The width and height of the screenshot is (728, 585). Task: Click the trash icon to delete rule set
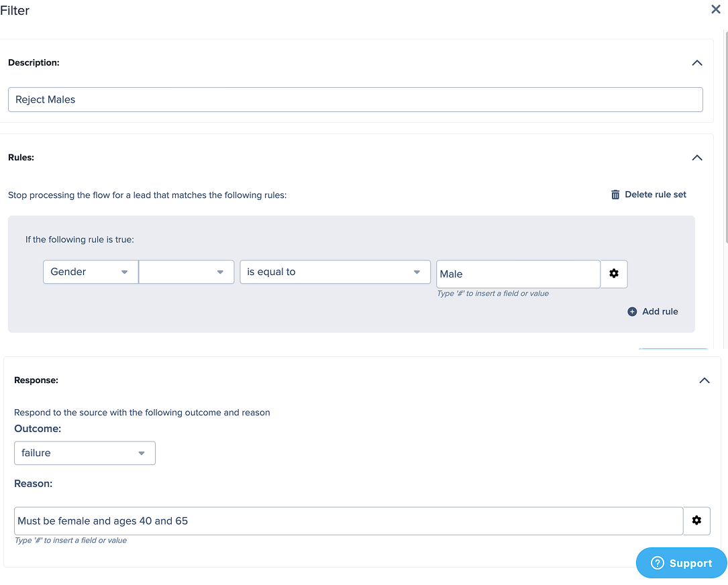click(x=615, y=195)
